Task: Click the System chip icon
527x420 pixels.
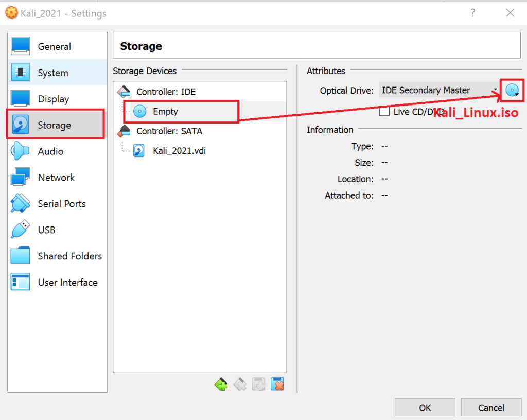Action: click(x=20, y=72)
